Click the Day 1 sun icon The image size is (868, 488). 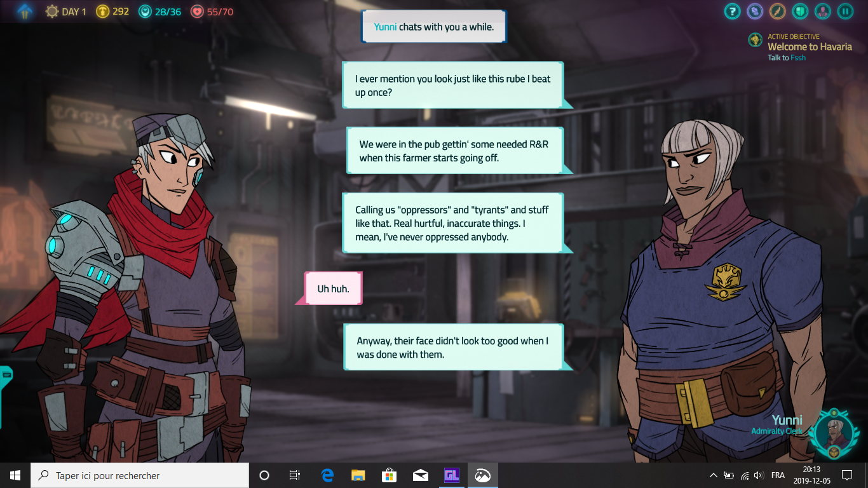coord(52,11)
